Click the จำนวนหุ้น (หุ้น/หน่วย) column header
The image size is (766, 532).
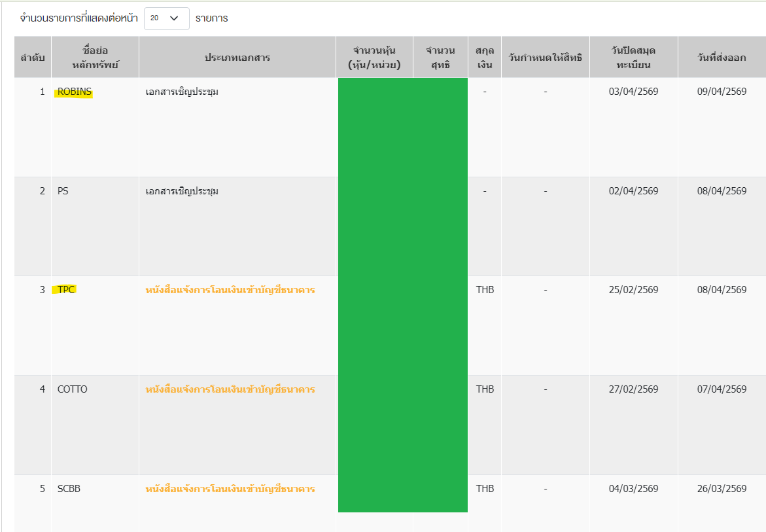tap(375, 58)
